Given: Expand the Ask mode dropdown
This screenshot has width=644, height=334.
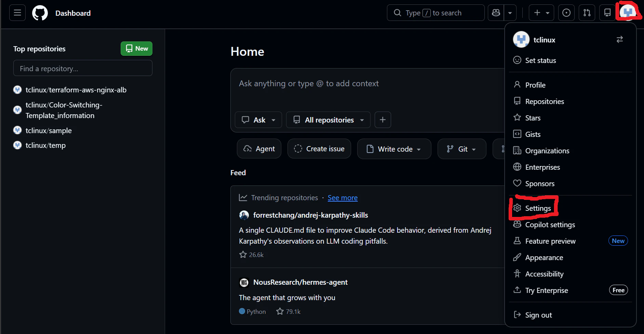Looking at the screenshot, I should click(258, 120).
